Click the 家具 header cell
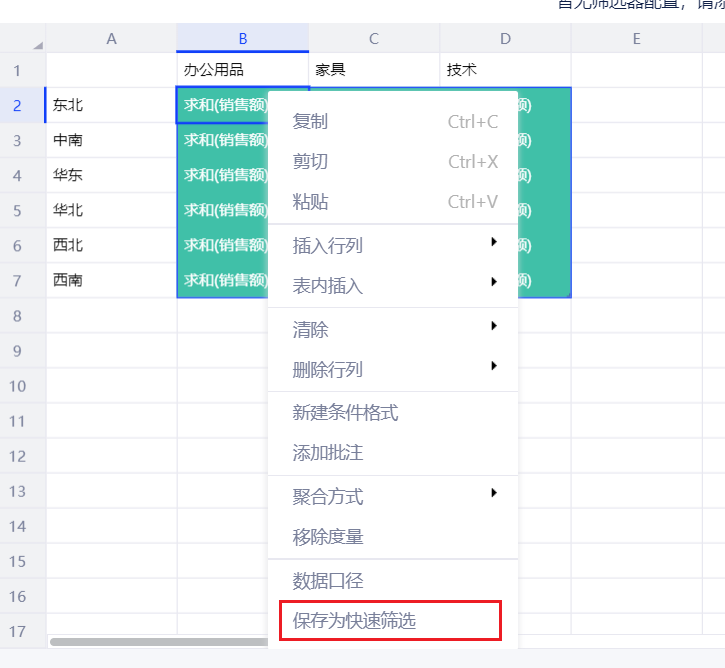Image resolution: width=725 pixels, height=668 pixels. [x=373, y=70]
